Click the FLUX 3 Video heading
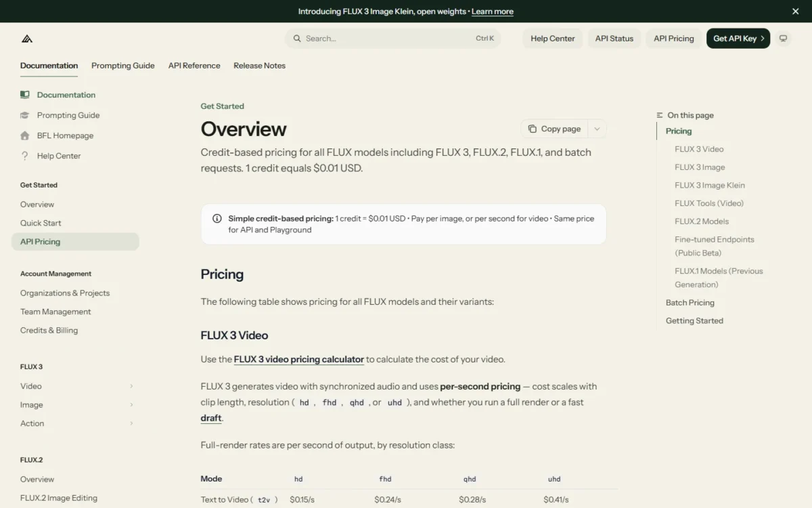 tap(234, 335)
